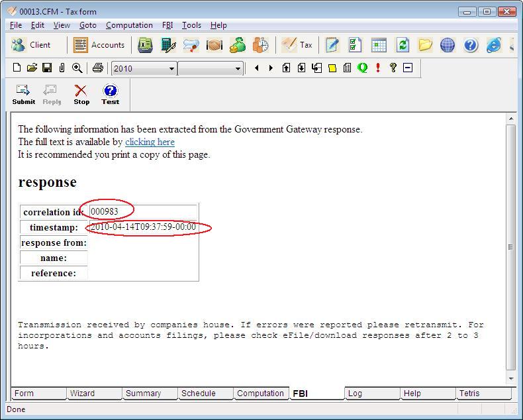
Task: Click the correlation id value 000983
Action: pos(105,211)
